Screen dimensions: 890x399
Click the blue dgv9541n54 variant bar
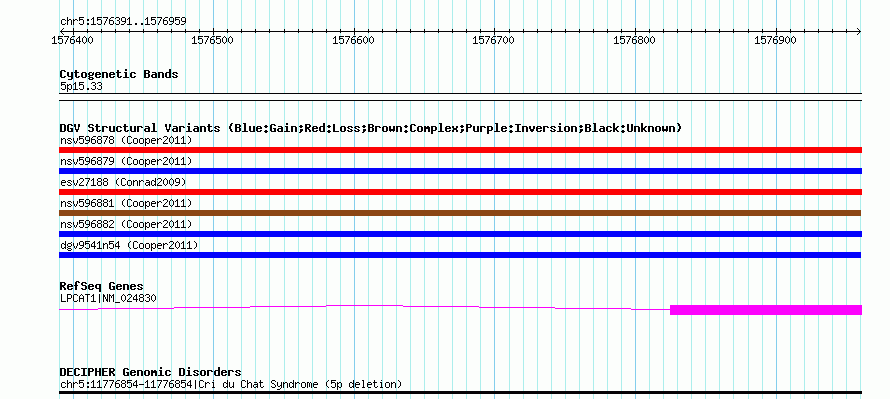[460, 255]
